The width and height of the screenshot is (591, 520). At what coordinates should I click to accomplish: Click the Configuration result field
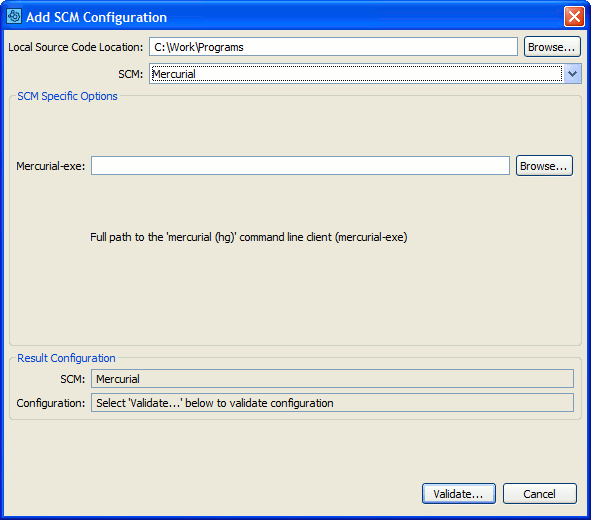coord(332,403)
